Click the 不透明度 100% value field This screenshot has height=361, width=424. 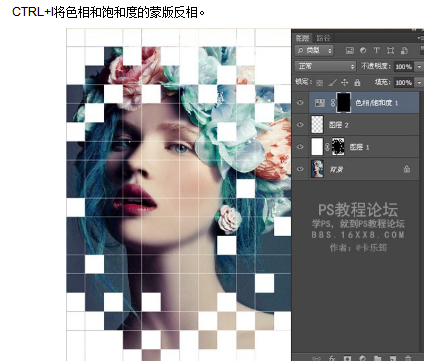click(x=404, y=67)
